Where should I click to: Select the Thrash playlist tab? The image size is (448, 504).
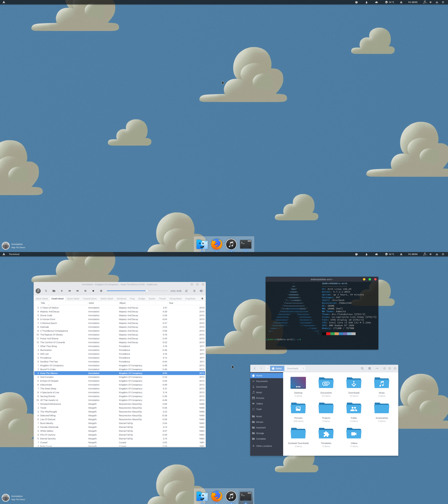click(x=162, y=299)
